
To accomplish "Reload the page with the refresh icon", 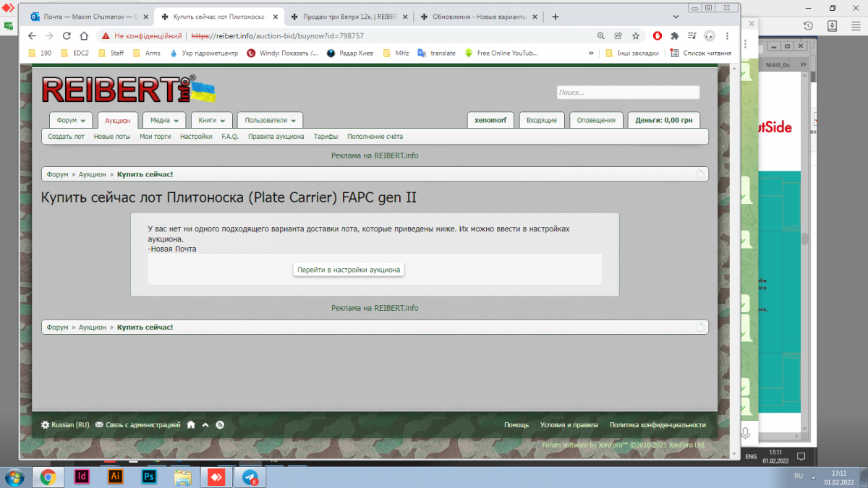I will click(x=67, y=35).
